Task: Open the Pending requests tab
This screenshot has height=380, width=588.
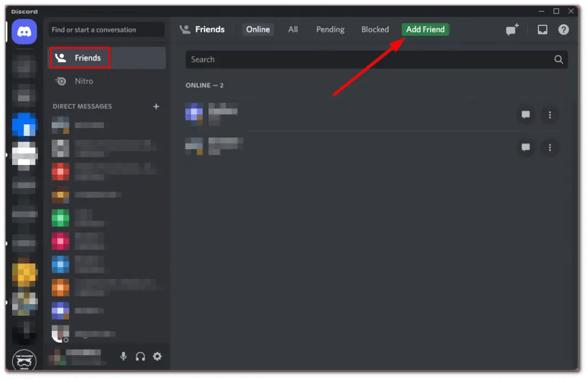Action: click(x=330, y=29)
